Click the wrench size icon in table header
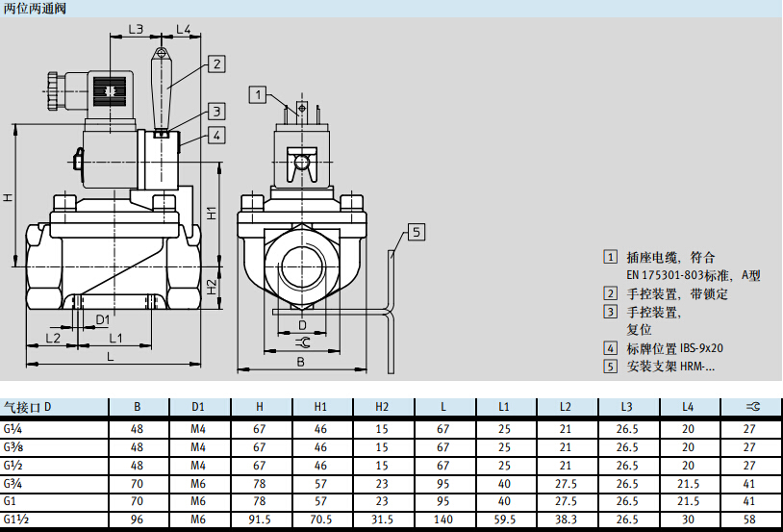 (x=750, y=407)
